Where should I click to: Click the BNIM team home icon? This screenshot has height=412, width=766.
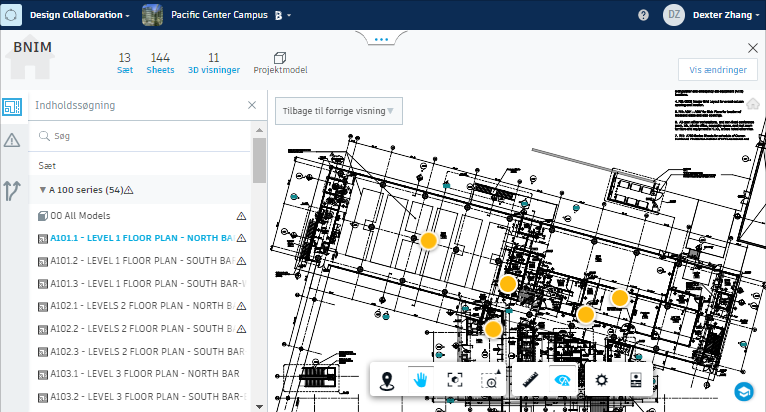coord(30,58)
